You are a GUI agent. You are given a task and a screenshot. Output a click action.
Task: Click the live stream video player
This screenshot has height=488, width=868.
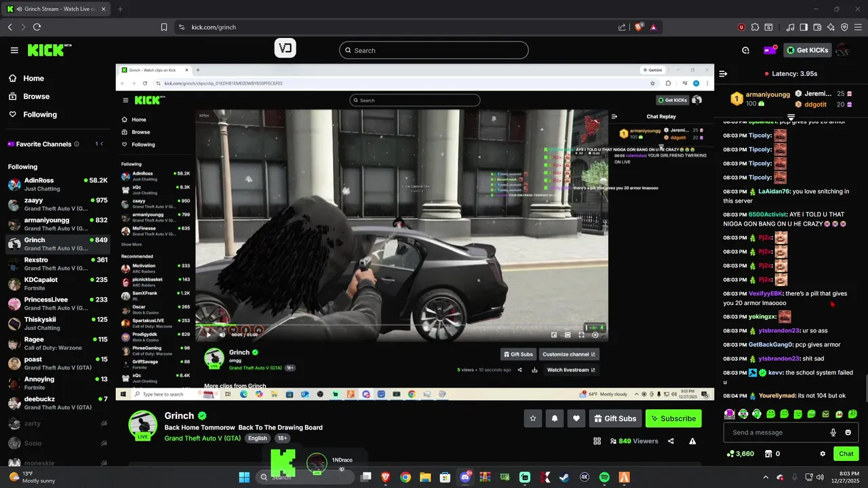point(415,232)
